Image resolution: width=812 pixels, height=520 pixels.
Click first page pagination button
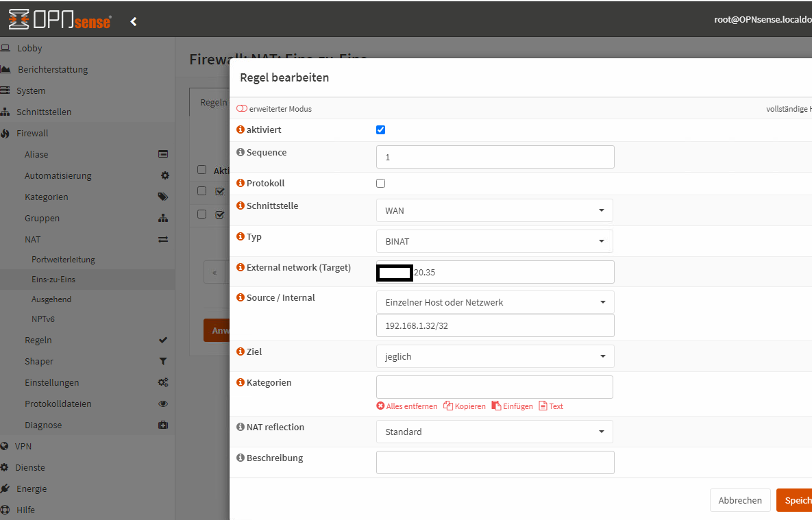coord(214,273)
